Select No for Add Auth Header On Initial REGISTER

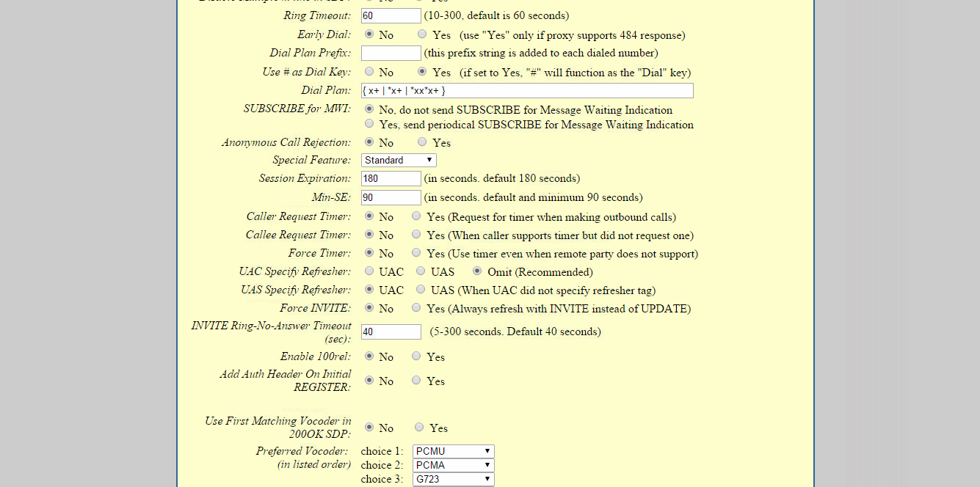369,380
